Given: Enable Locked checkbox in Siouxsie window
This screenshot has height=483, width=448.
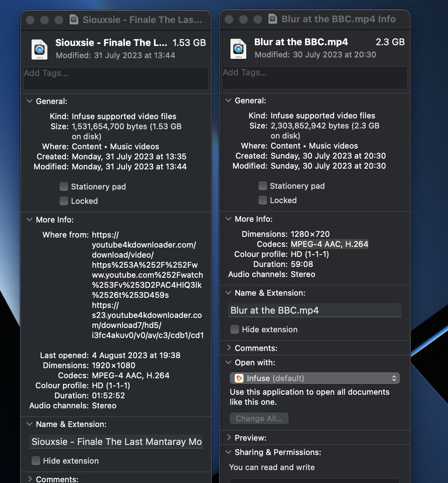Looking at the screenshot, I should coord(64,201).
